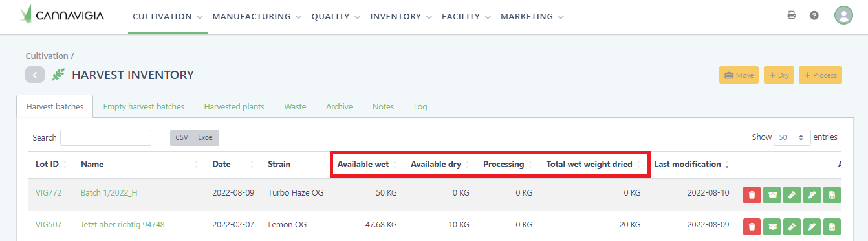Screen dimensions: 868x241
Task: Open the report document icon for VIG507
Action: pyautogui.click(x=832, y=226)
